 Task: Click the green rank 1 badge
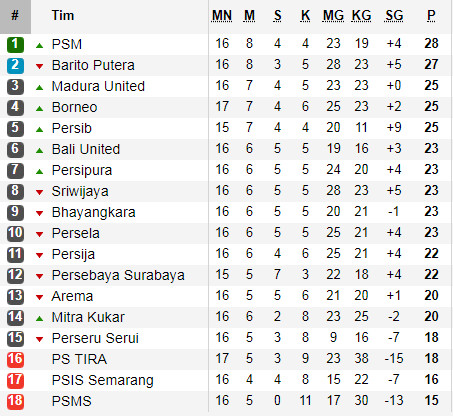pyautogui.click(x=15, y=45)
